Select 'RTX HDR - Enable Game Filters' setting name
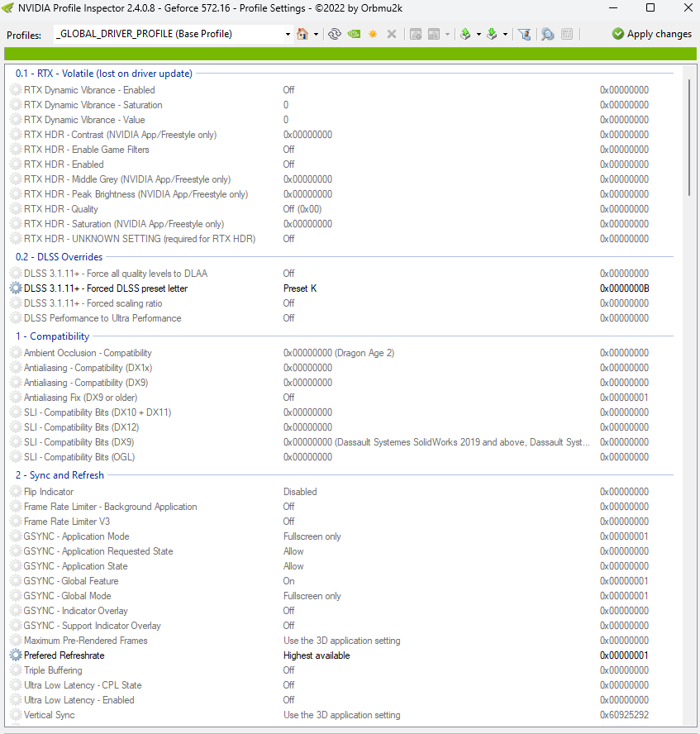This screenshot has width=700, height=734. tap(87, 150)
